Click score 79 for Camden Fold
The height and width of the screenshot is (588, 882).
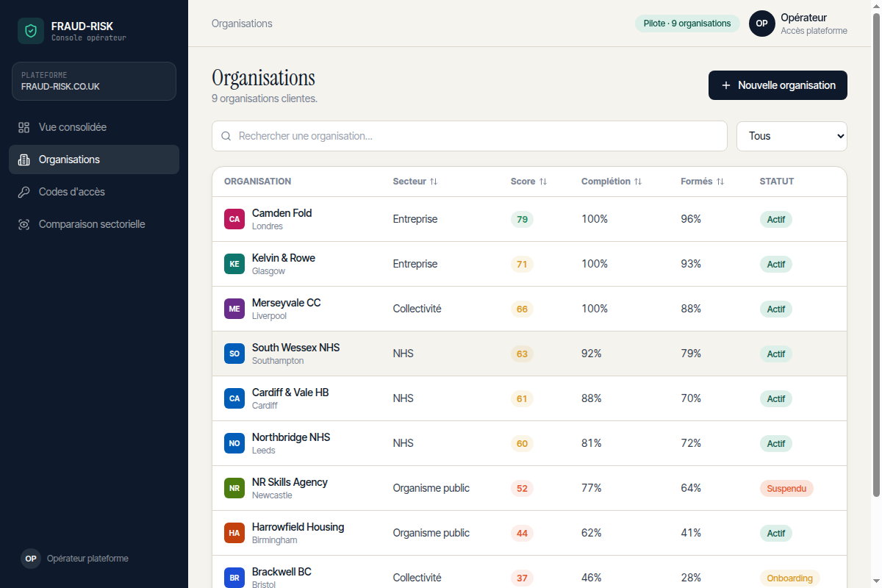coord(522,219)
